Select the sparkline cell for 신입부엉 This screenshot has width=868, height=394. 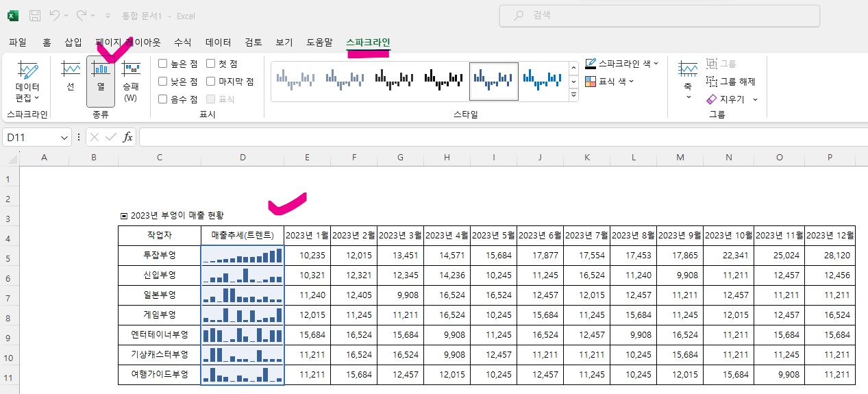(x=243, y=275)
